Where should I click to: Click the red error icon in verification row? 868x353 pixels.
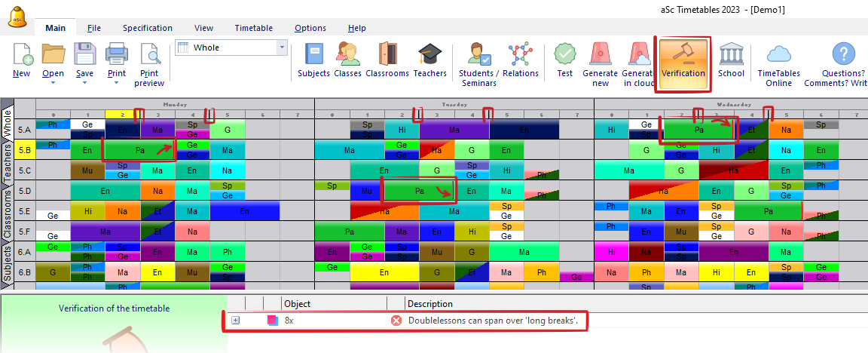pyautogui.click(x=396, y=321)
